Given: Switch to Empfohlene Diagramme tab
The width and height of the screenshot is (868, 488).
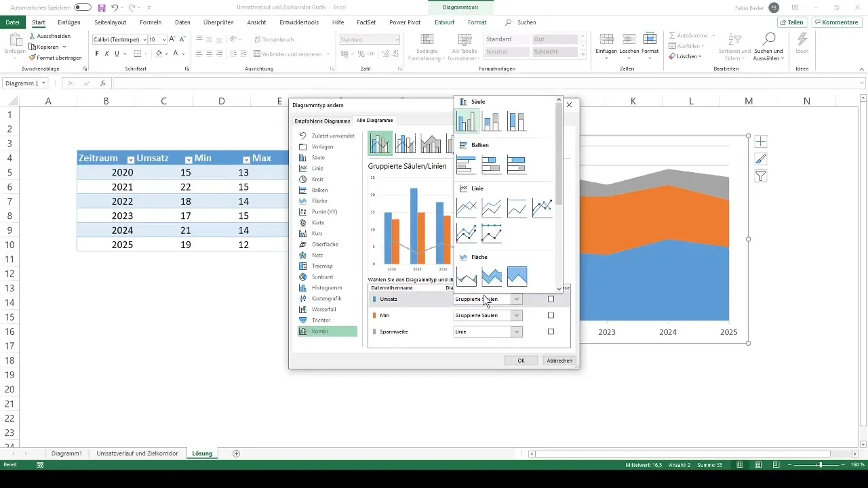Looking at the screenshot, I should click(x=323, y=121).
